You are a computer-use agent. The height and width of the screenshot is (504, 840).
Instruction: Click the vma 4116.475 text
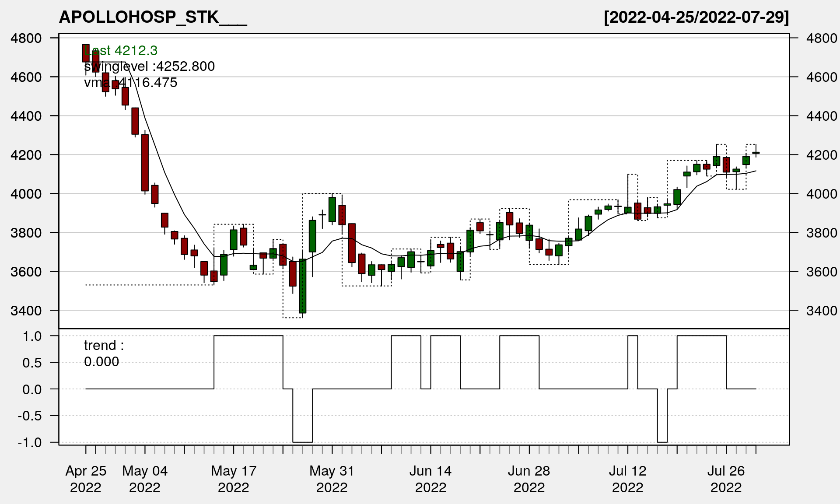130,83
